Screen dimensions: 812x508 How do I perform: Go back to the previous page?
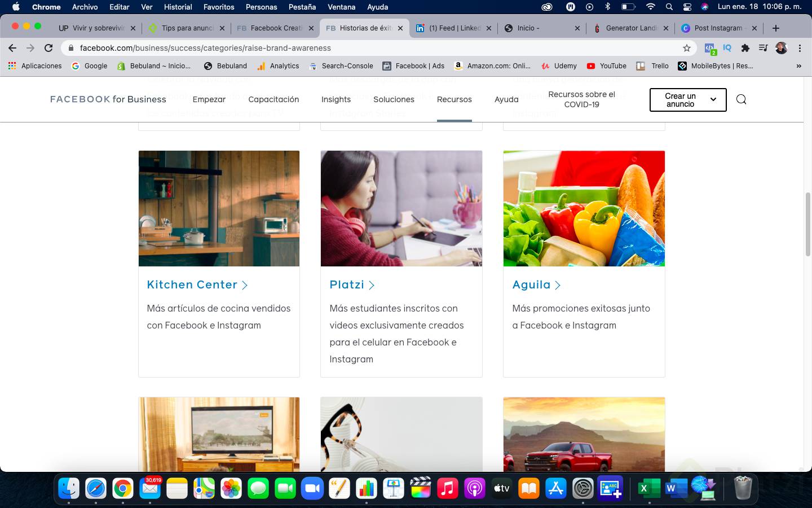[x=12, y=48]
